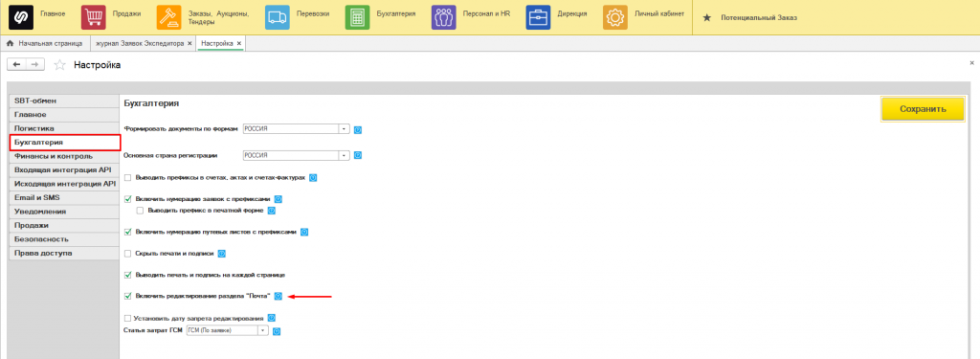Click the yellow Сохранить button
The image size is (980, 359).
(x=923, y=109)
